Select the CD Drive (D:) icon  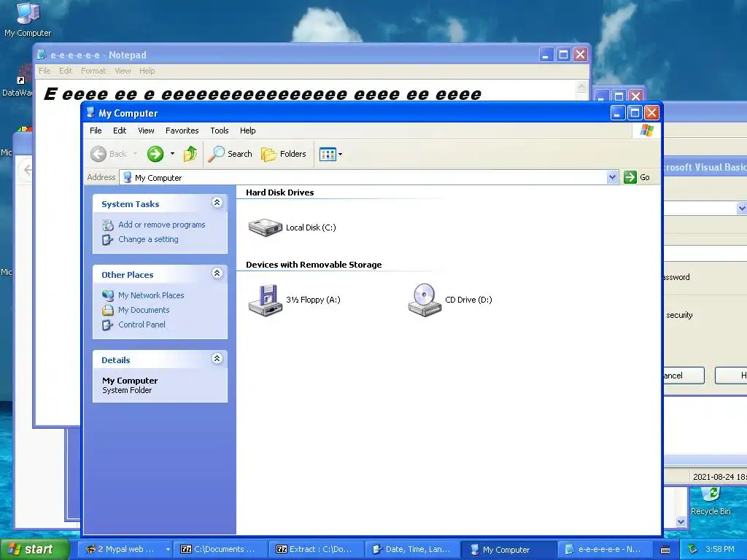tap(425, 300)
